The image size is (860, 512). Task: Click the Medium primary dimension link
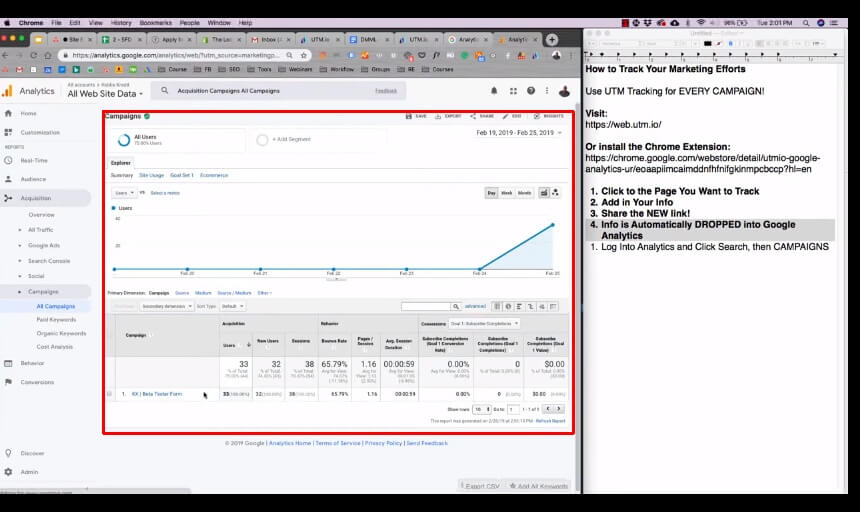(203, 293)
